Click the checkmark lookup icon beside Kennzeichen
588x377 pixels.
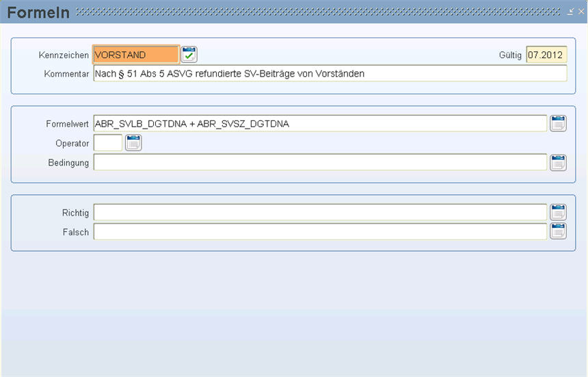tap(189, 55)
